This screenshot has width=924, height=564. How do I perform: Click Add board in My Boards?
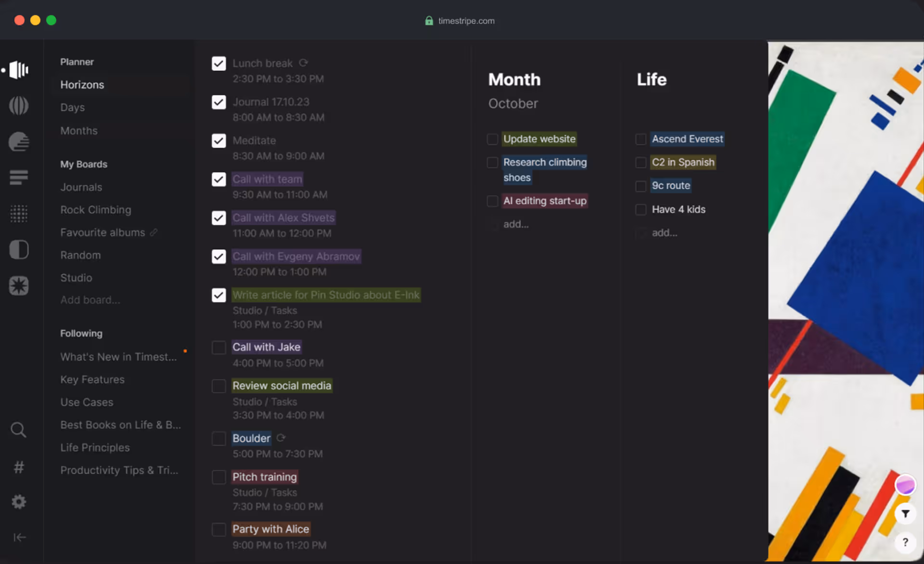tap(90, 300)
